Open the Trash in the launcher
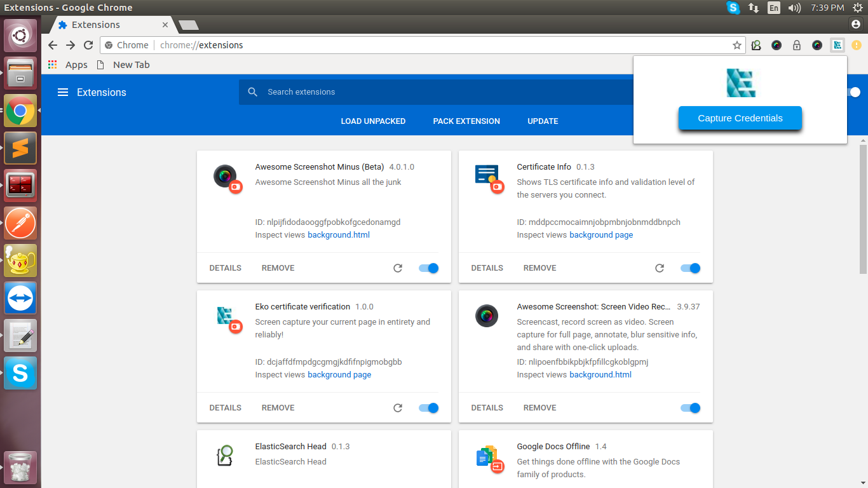868x488 pixels. 20,468
